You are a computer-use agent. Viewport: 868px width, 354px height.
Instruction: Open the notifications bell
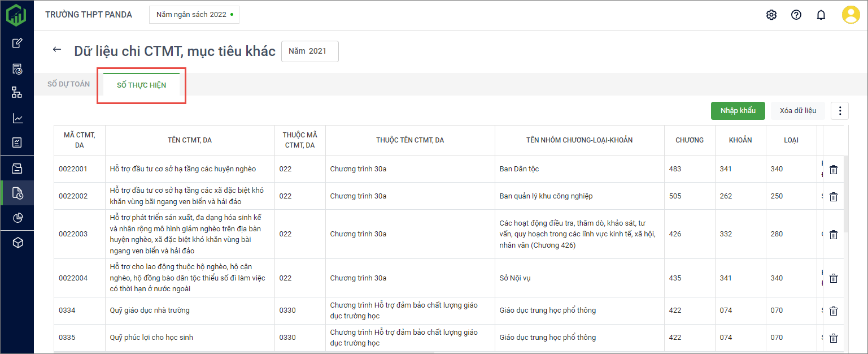pos(821,15)
